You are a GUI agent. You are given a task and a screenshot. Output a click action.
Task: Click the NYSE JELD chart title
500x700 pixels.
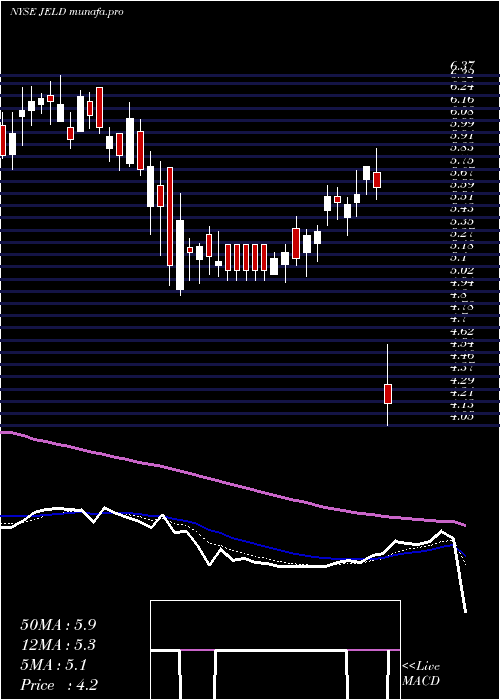(66, 12)
